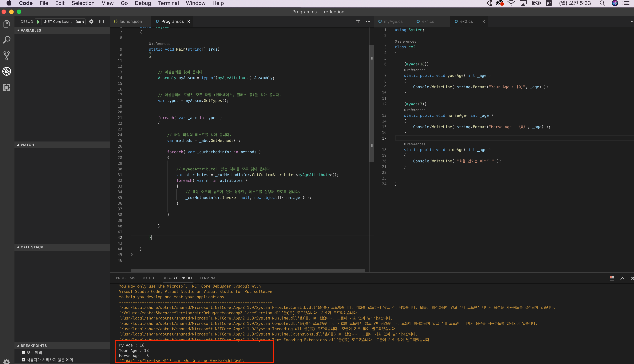Uncheck 사용자가 처리하지 않은 예외 checkbox
The width and height of the screenshot is (634, 364).
24,360
